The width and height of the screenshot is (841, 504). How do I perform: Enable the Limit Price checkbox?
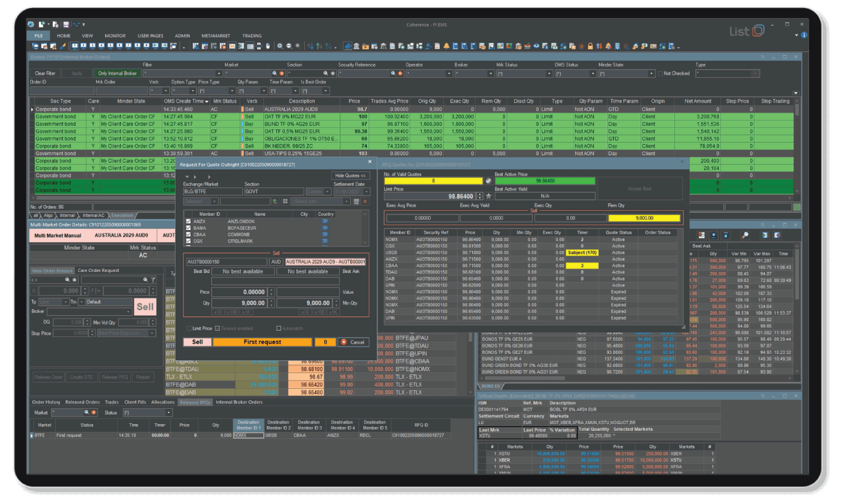[189, 329]
